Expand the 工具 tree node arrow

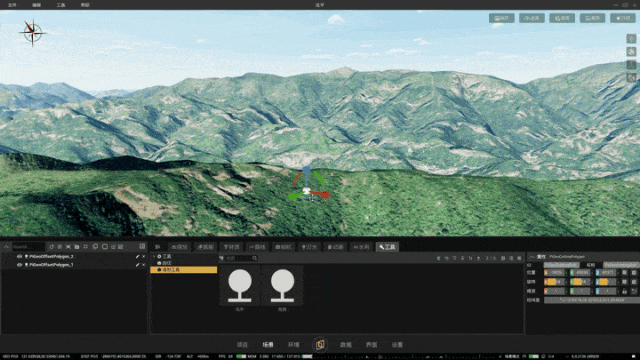pos(154,256)
